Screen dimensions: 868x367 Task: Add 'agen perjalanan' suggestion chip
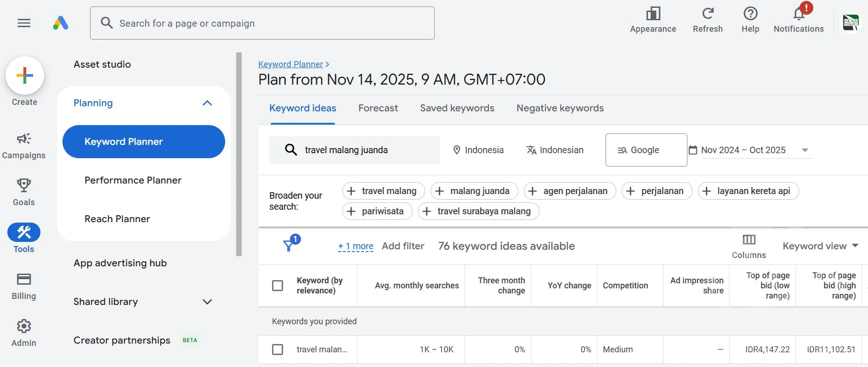pos(570,191)
